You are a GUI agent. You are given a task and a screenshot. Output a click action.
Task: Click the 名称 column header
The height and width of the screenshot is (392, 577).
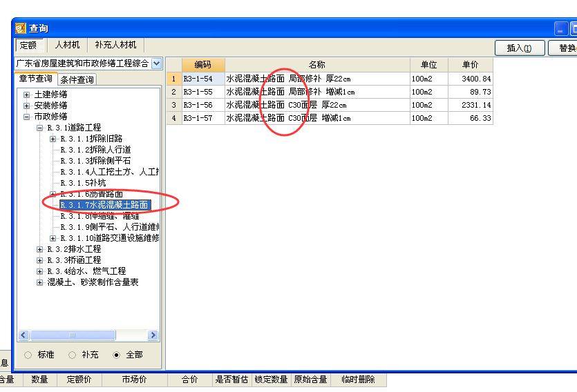pos(317,65)
